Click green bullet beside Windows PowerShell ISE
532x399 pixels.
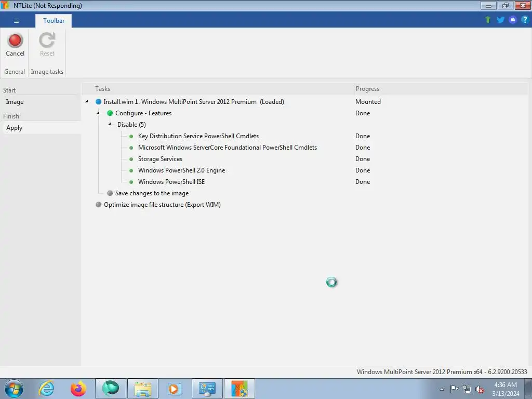131,182
